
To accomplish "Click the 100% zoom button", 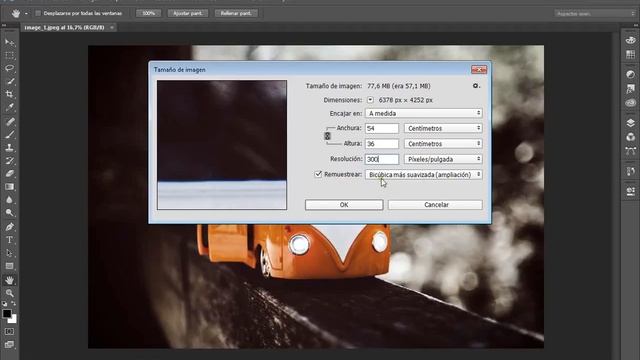I will click(x=149, y=13).
